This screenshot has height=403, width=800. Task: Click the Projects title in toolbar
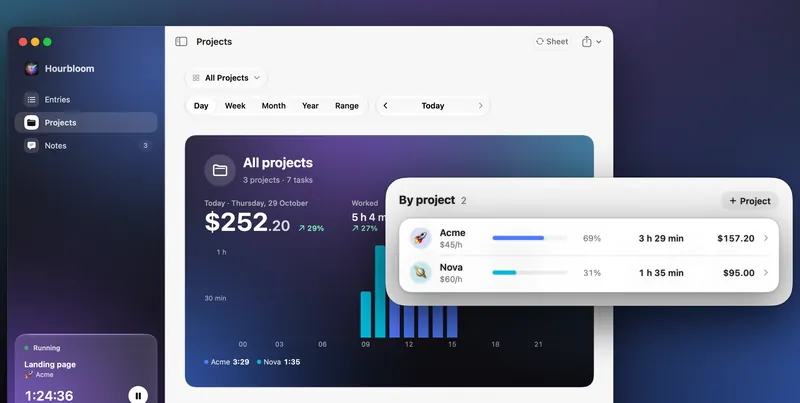[x=214, y=42]
